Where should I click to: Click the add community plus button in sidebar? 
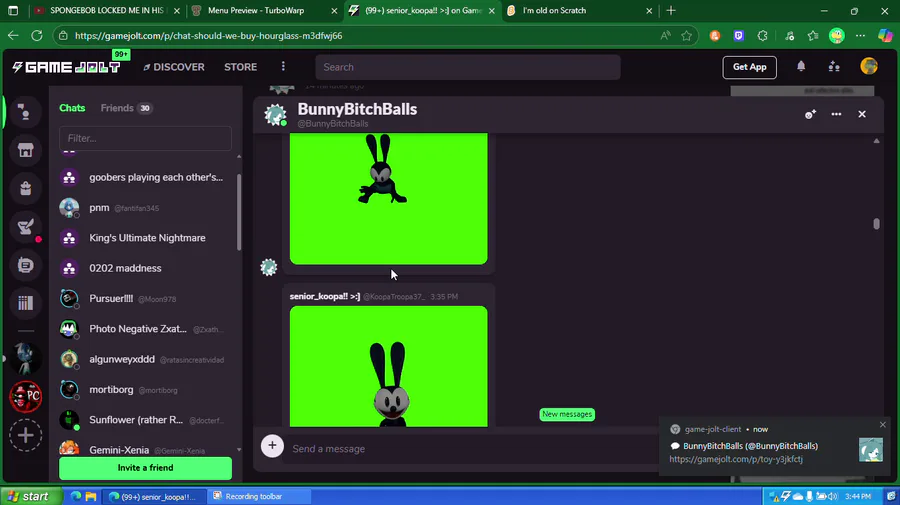[25, 435]
